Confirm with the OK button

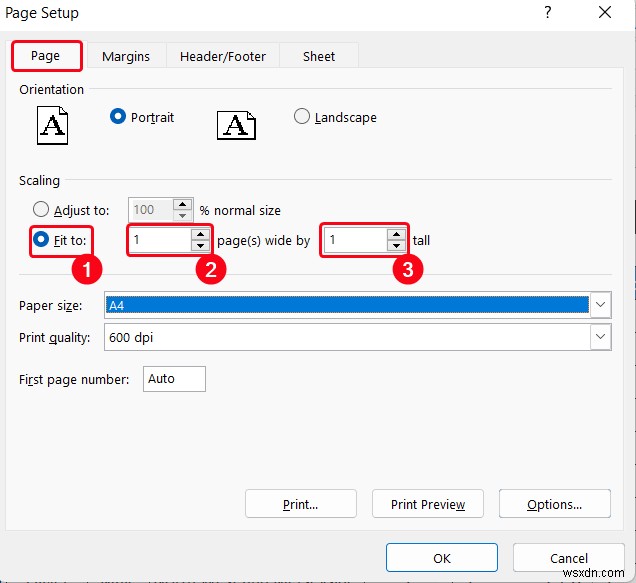click(442, 558)
